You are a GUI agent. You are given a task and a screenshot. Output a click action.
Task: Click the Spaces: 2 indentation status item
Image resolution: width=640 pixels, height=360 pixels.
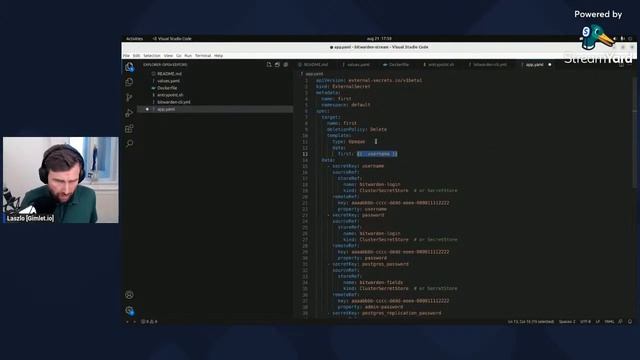tap(567, 322)
